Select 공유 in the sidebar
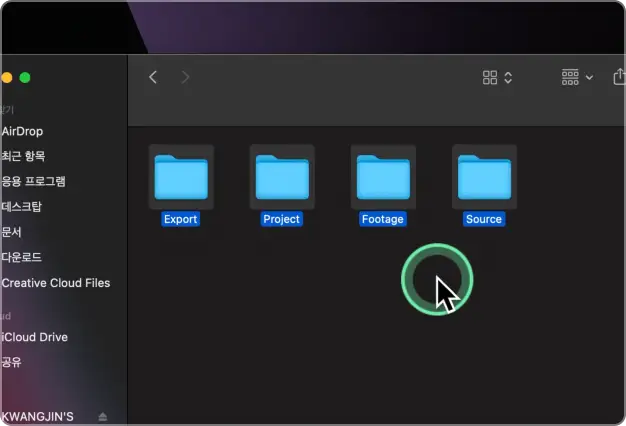Viewport: 626px width, 426px height. tap(11, 362)
